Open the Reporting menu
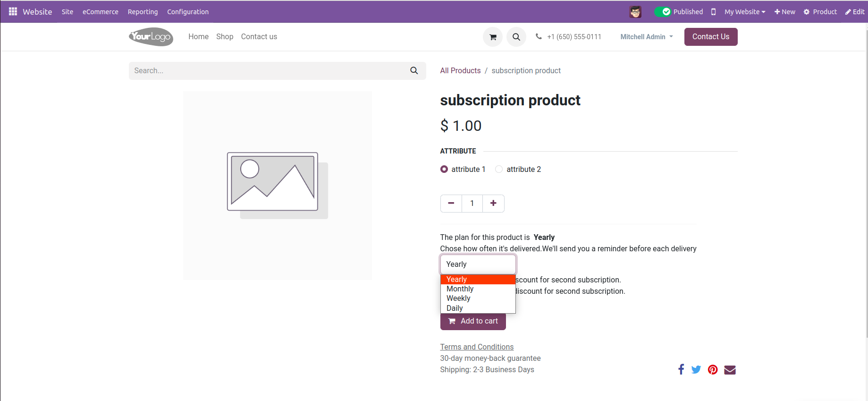This screenshot has width=868, height=401. [x=143, y=12]
